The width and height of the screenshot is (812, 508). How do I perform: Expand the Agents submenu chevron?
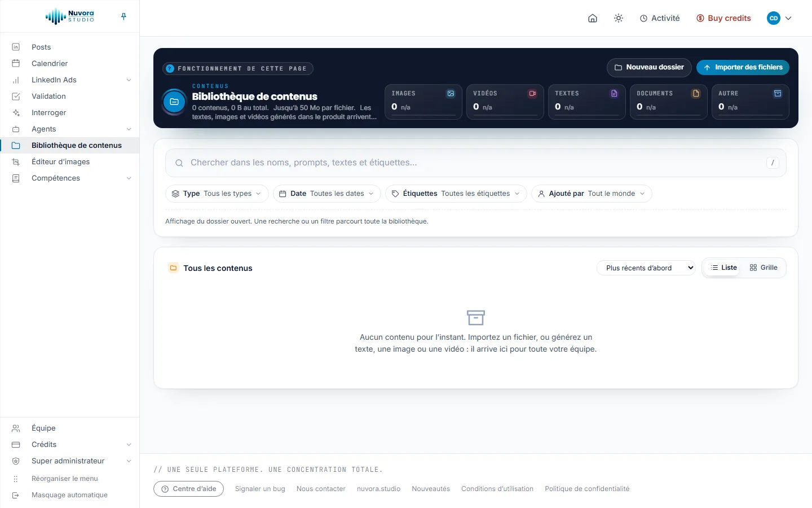tap(129, 129)
